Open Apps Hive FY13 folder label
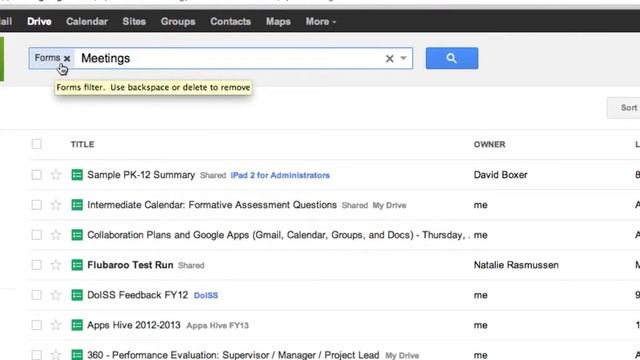The height and width of the screenshot is (360, 640). pos(218,325)
